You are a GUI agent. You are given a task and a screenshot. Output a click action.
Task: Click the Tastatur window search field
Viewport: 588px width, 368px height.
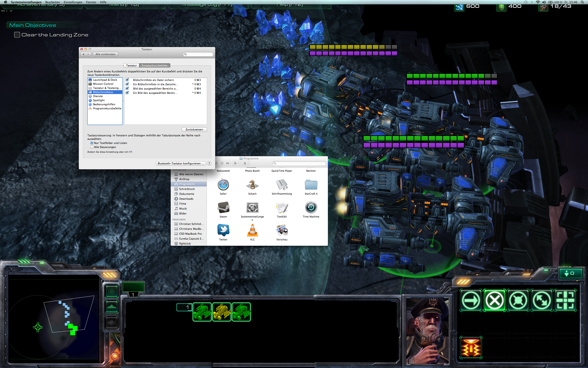pos(198,54)
